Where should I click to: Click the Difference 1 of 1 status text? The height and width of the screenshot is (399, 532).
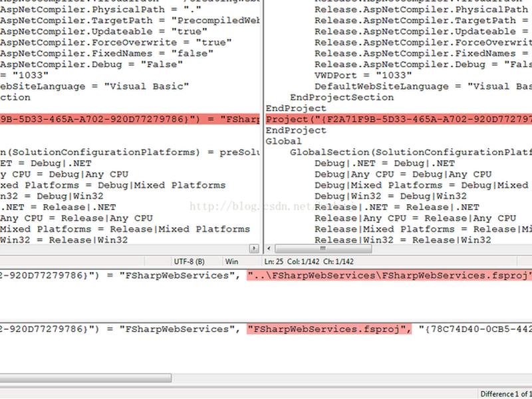pyautogui.click(x=506, y=394)
